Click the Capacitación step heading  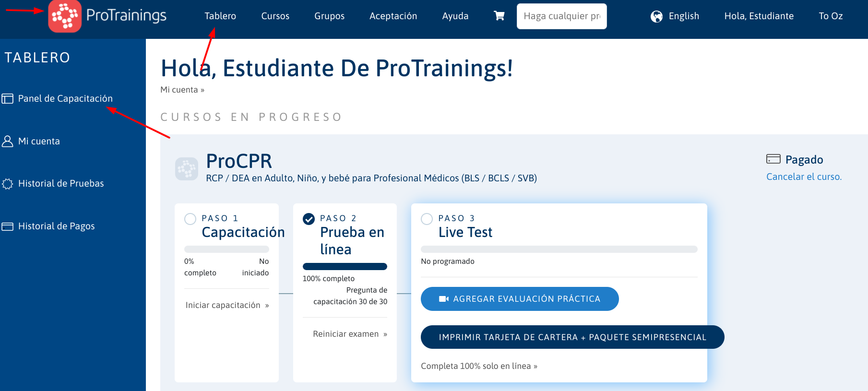pyautogui.click(x=243, y=232)
